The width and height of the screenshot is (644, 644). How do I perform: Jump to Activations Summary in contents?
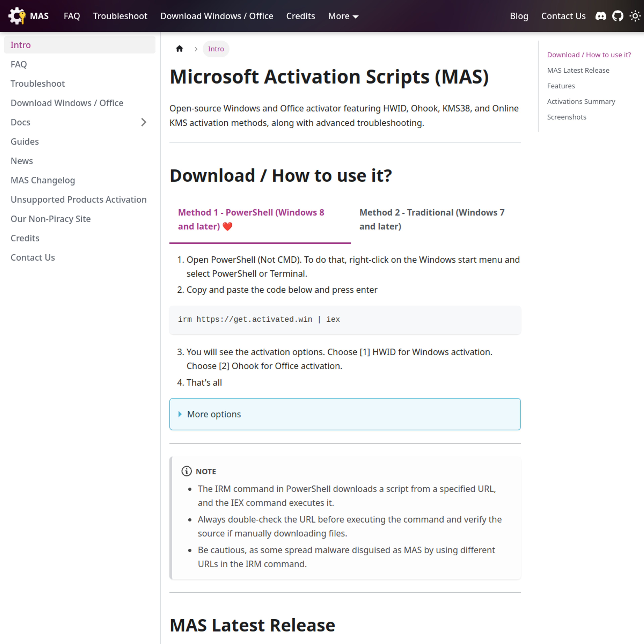click(x=581, y=101)
